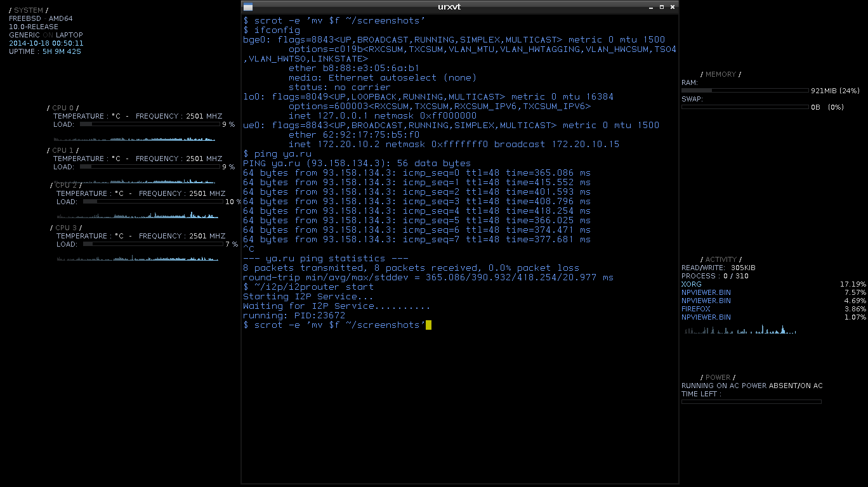Click the '/ CPU 0 /' heading
The image size is (868, 487).
[x=63, y=108]
